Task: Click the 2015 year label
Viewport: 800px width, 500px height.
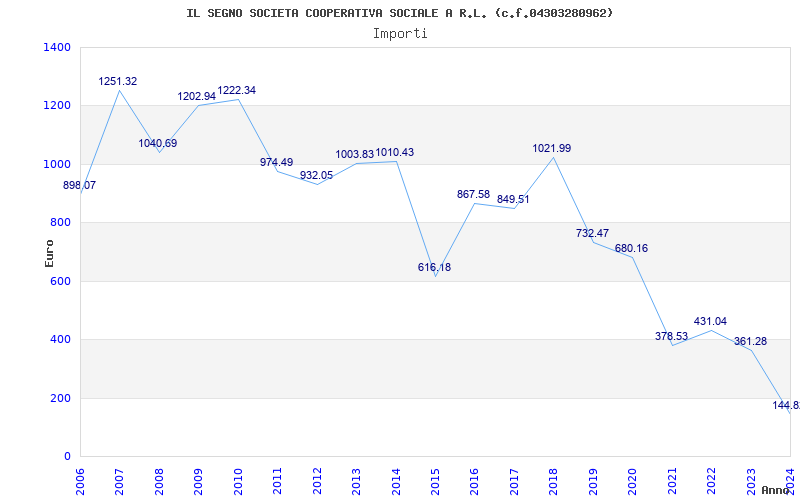Action: pos(435,481)
